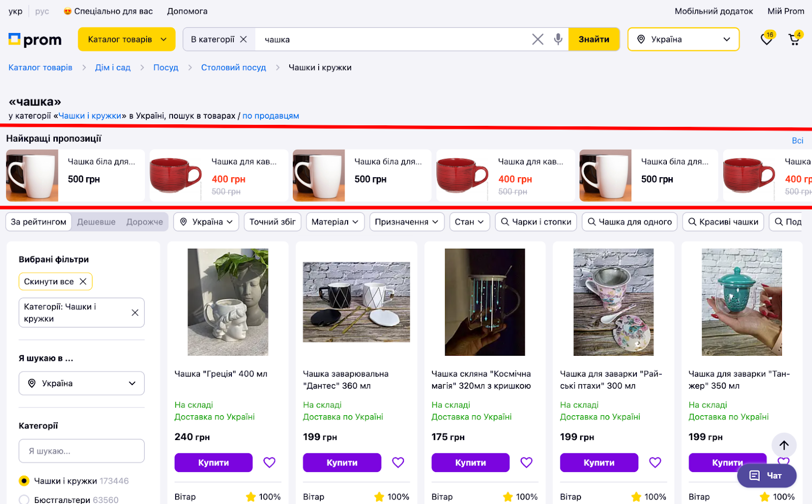812x504 pixels.
Task: Open the Чашка "Греція" product photo
Action: (x=228, y=302)
